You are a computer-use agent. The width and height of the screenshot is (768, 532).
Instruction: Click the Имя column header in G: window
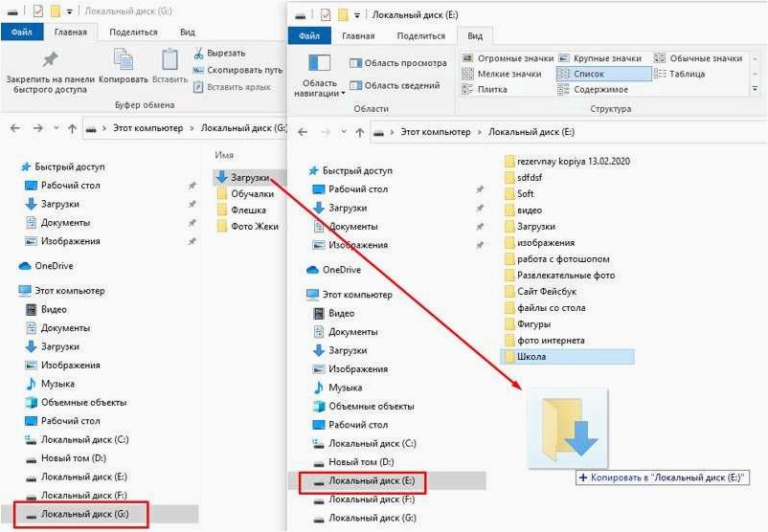coord(224,155)
